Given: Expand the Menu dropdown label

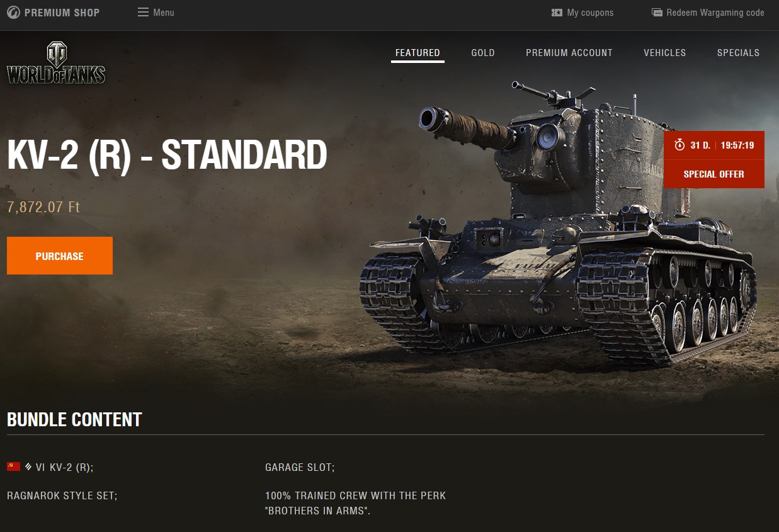Looking at the screenshot, I should (x=164, y=13).
